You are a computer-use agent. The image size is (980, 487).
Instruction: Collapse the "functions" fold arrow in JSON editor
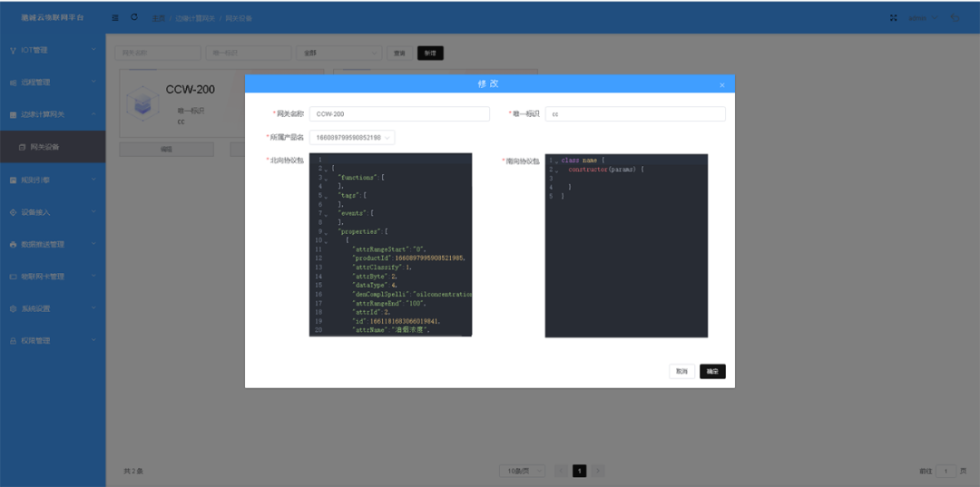(x=327, y=178)
